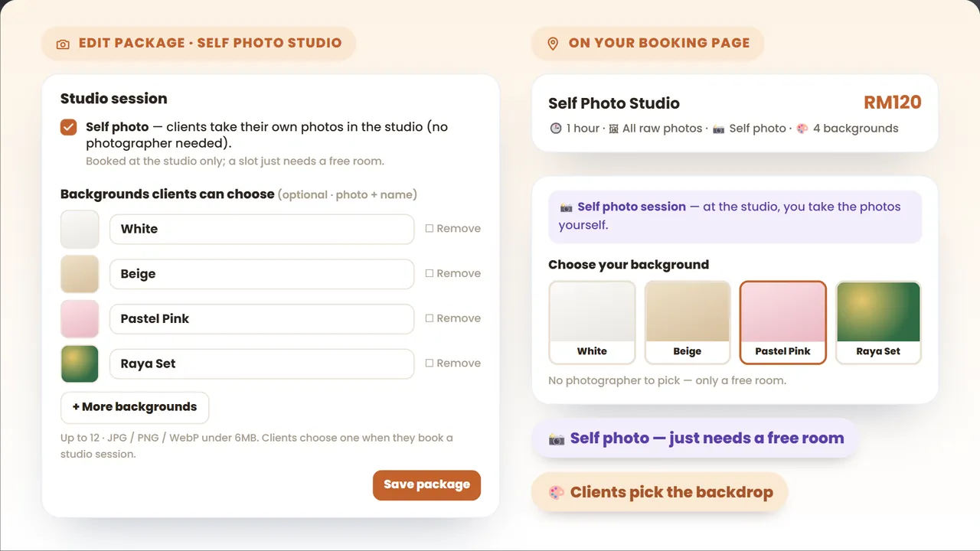Screen dimensions: 980x551
Task: Click the Up to 12 JPG / PNG / WebP hint
Action: (256, 446)
